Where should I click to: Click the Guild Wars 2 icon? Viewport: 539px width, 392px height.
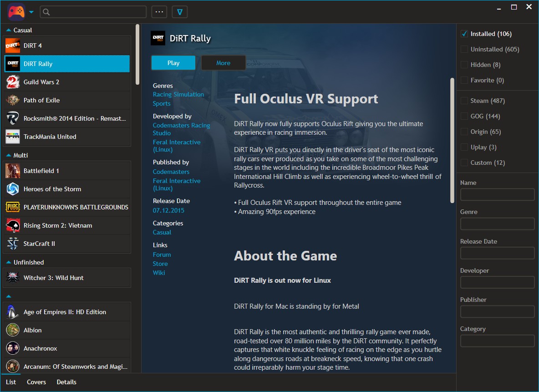coord(13,82)
